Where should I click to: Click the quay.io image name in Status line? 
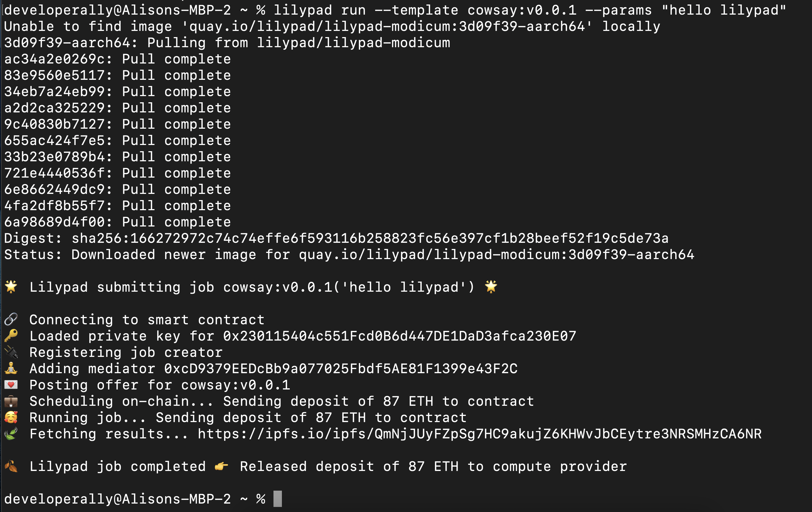(x=496, y=255)
